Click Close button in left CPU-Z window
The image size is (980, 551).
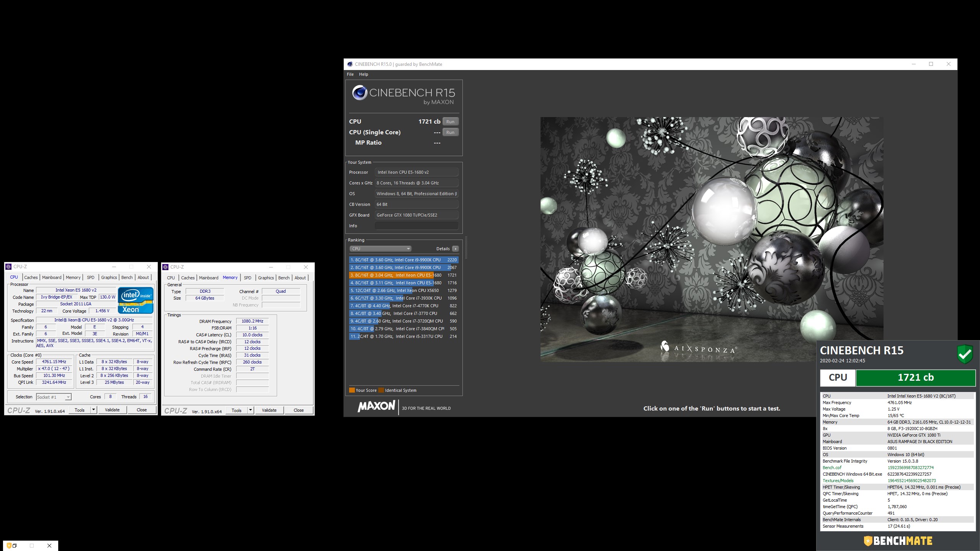(x=142, y=410)
